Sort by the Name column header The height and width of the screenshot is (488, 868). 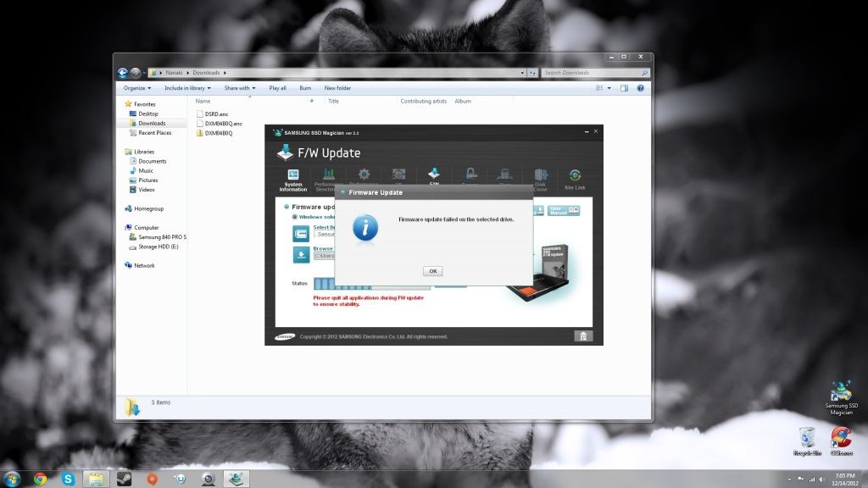[x=203, y=102]
